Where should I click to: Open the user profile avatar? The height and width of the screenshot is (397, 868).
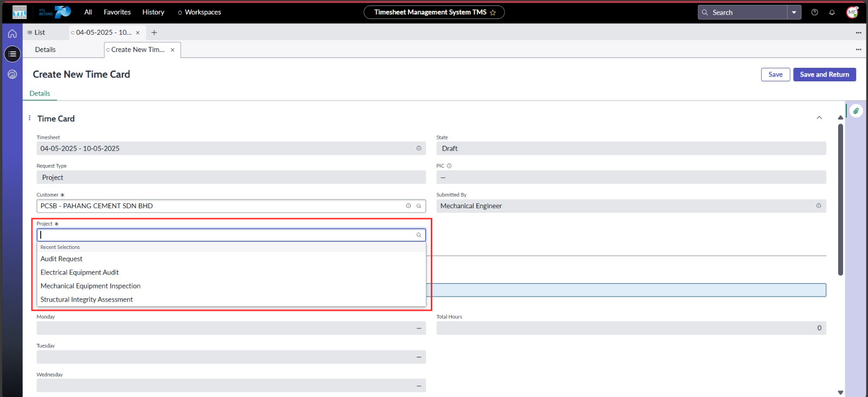(x=852, y=12)
